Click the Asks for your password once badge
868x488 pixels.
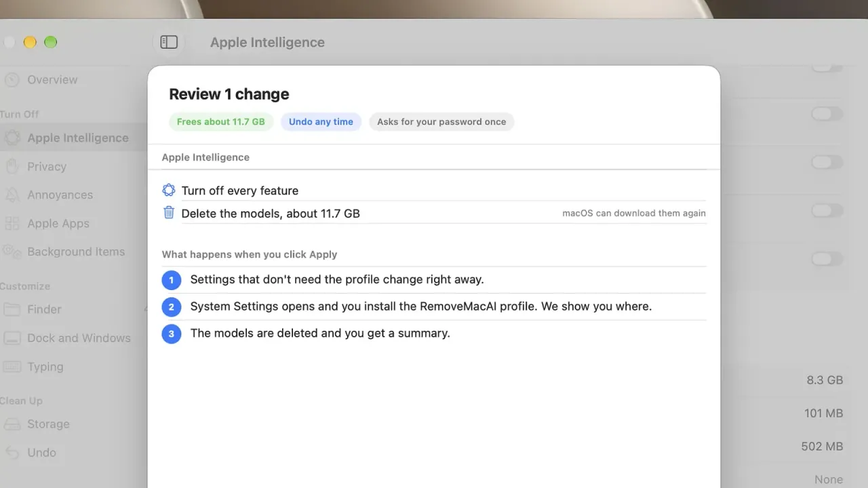click(x=441, y=122)
